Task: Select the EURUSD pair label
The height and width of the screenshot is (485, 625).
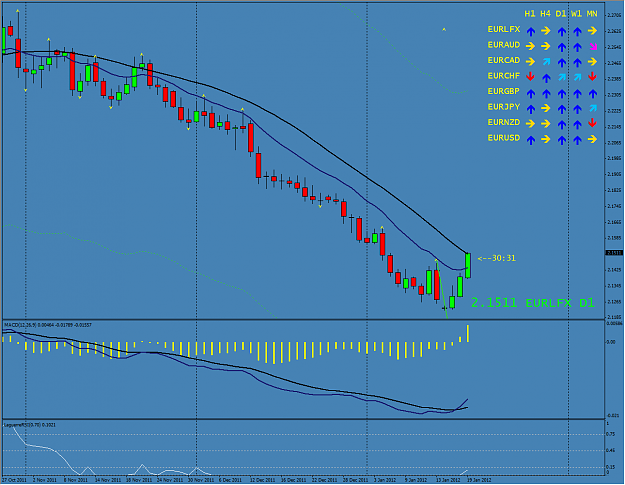Action: coord(504,138)
